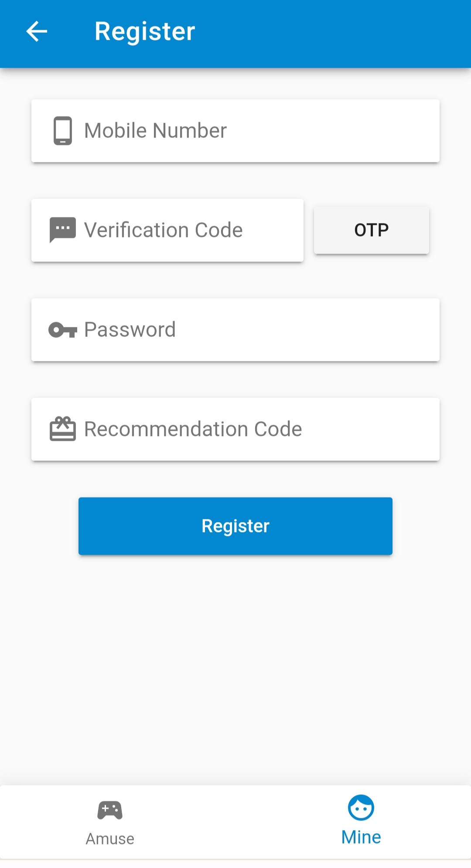Click the empty right end of the Mobile Number field
Screen dimensions: 471x868
pos(392,131)
